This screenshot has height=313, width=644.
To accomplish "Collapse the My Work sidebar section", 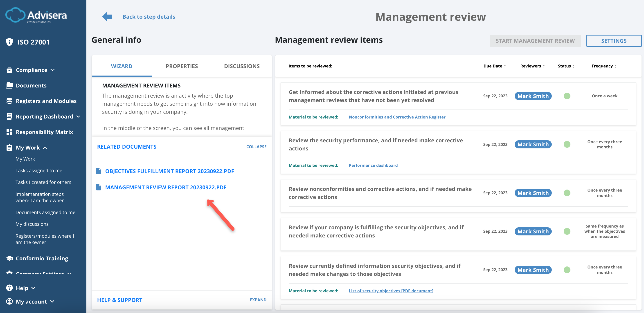I will pyautogui.click(x=45, y=148).
